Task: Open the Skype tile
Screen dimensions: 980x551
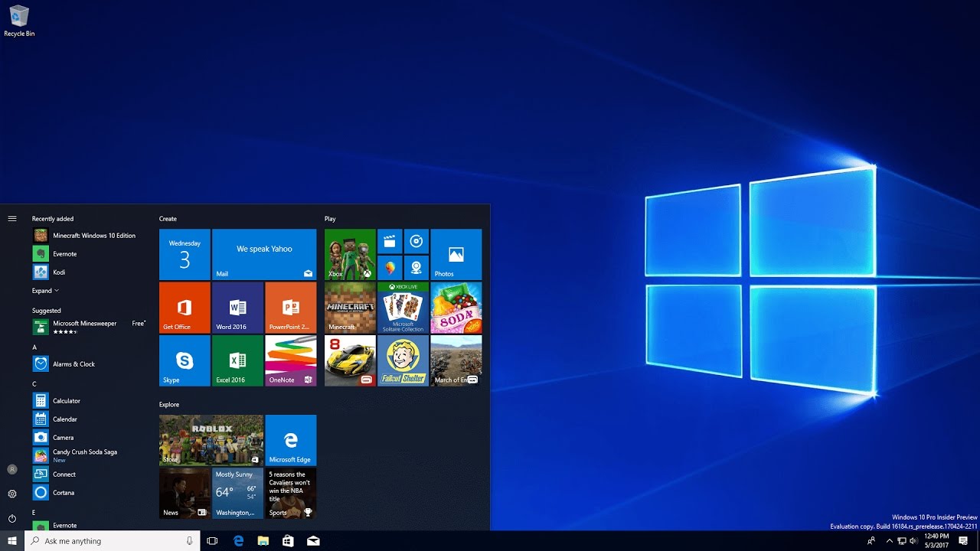Action: [x=185, y=360]
